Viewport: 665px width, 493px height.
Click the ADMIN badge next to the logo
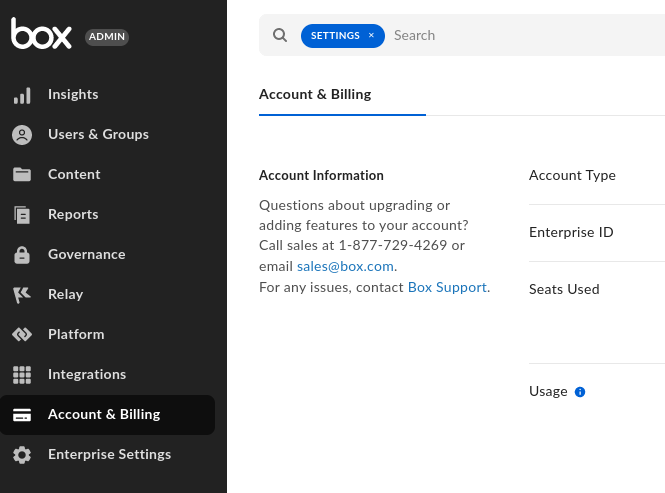(x=107, y=37)
